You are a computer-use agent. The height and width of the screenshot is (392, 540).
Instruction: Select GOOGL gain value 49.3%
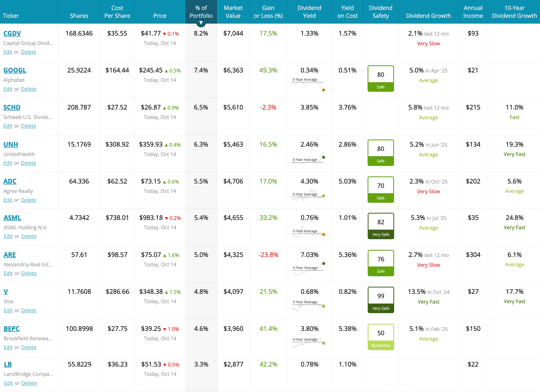click(268, 70)
